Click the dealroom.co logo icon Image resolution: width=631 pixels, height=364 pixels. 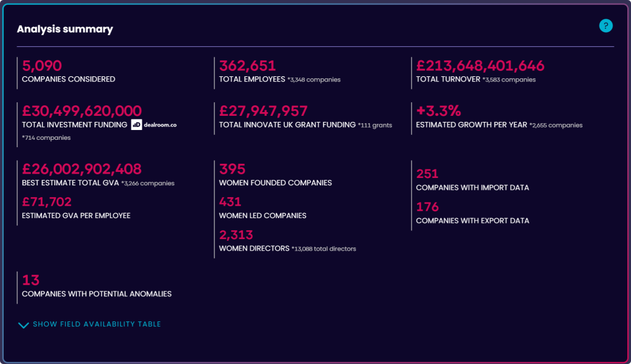pyautogui.click(x=136, y=124)
